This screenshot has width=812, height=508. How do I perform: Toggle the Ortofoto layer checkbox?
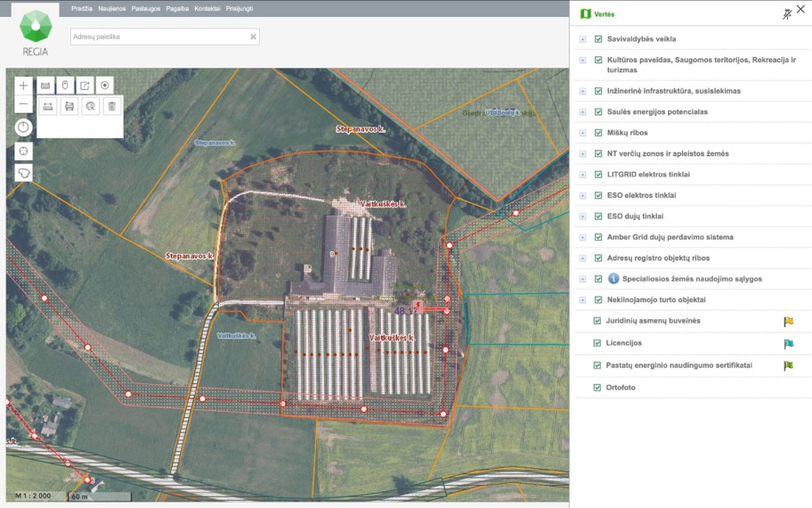597,387
